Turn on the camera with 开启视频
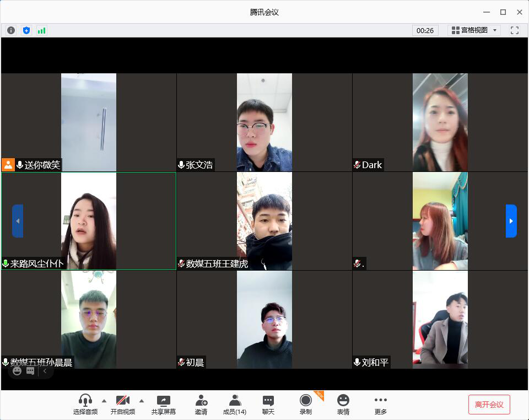The width and height of the screenshot is (529, 420). (123, 405)
